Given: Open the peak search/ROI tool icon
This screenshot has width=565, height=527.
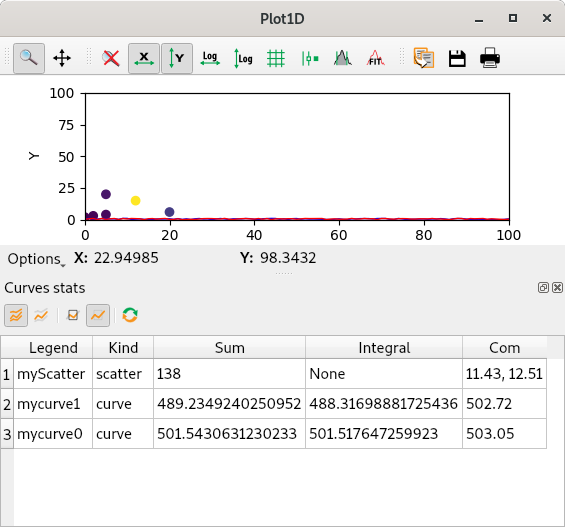Looking at the screenshot, I should pyautogui.click(x=342, y=58).
